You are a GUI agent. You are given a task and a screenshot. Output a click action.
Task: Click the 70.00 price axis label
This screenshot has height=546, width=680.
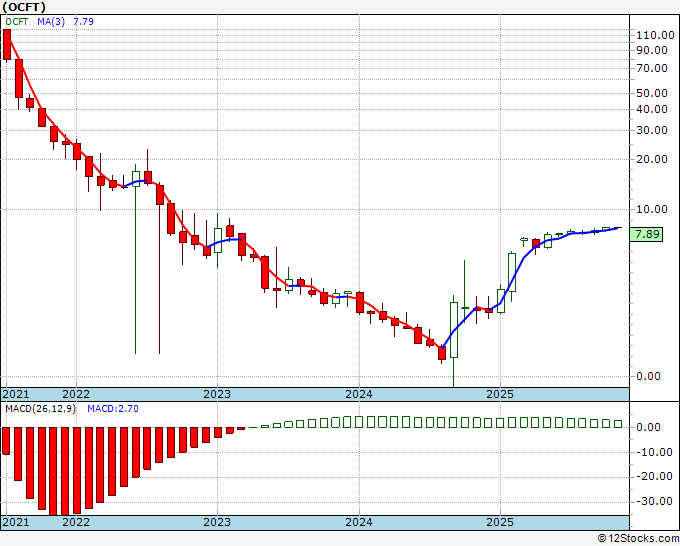[x=652, y=68]
